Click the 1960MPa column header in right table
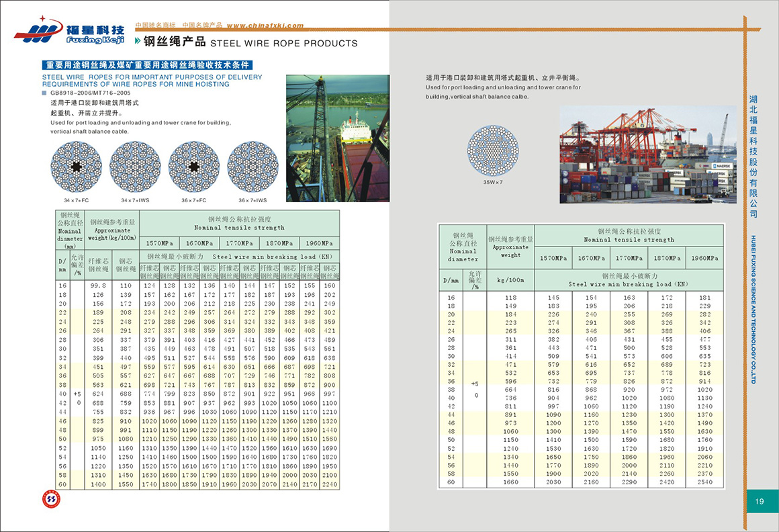Viewport: 779px width, 532px height. [704, 258]
